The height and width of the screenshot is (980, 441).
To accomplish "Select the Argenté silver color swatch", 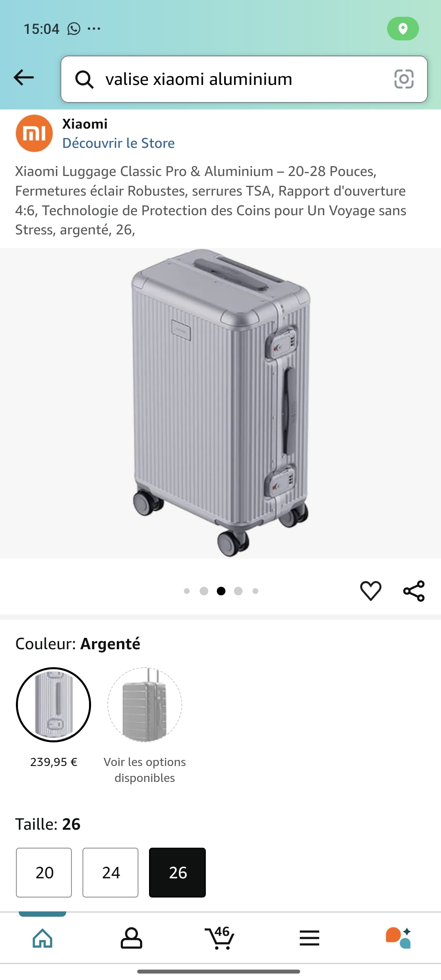I will tap(53, 705).
